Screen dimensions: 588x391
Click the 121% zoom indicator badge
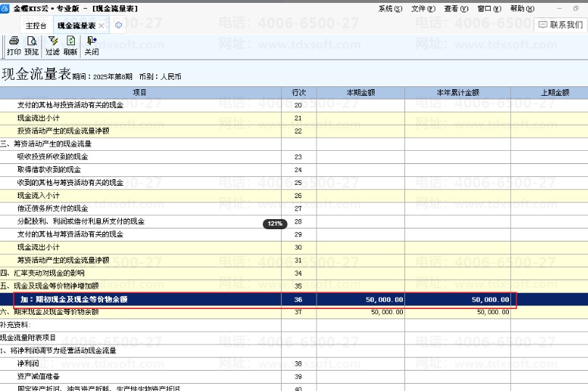pyautogui.click(x=275, y=224)
